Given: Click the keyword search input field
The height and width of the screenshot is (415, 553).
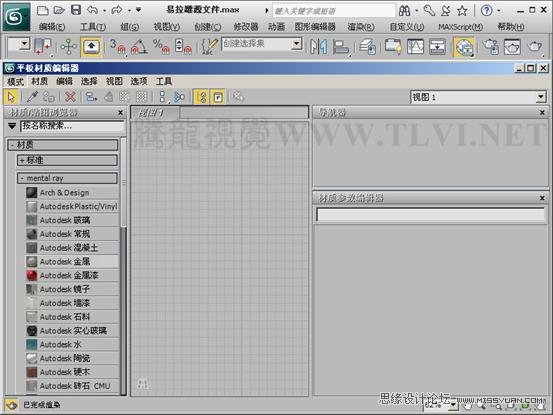Looking at the screenshot, I should pyautogui.click(x=334, y=11).
